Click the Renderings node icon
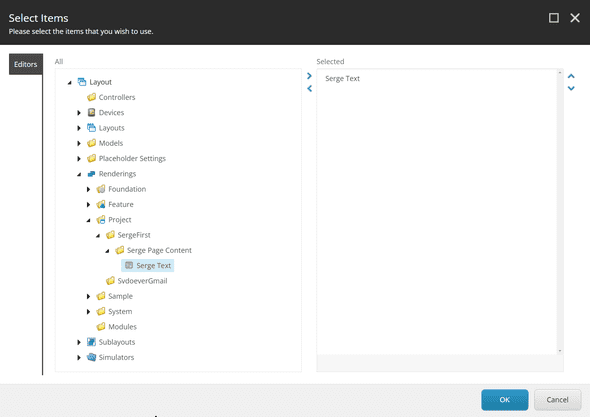Screen dimensions: 590x417 tap(91, 173)
